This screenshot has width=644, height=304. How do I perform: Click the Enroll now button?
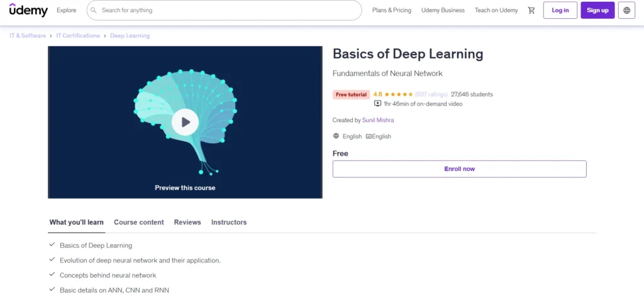coord(459,169)
